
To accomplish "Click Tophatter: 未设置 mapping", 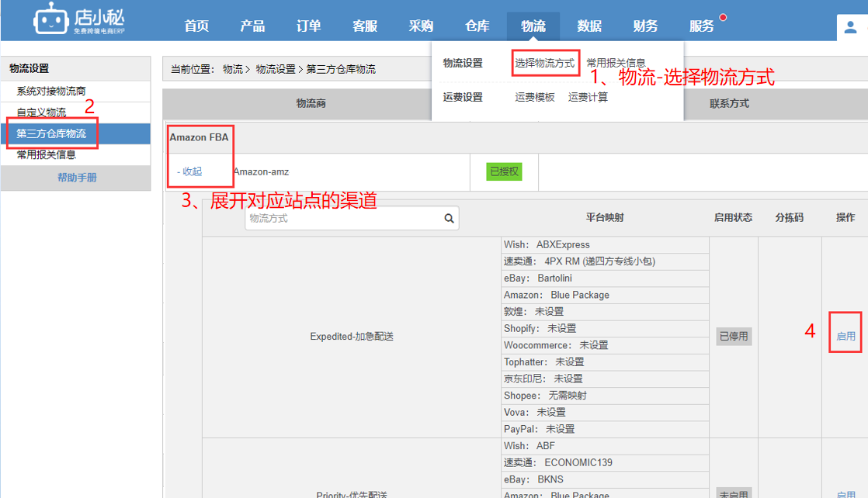I will click(x=544, y=362).
